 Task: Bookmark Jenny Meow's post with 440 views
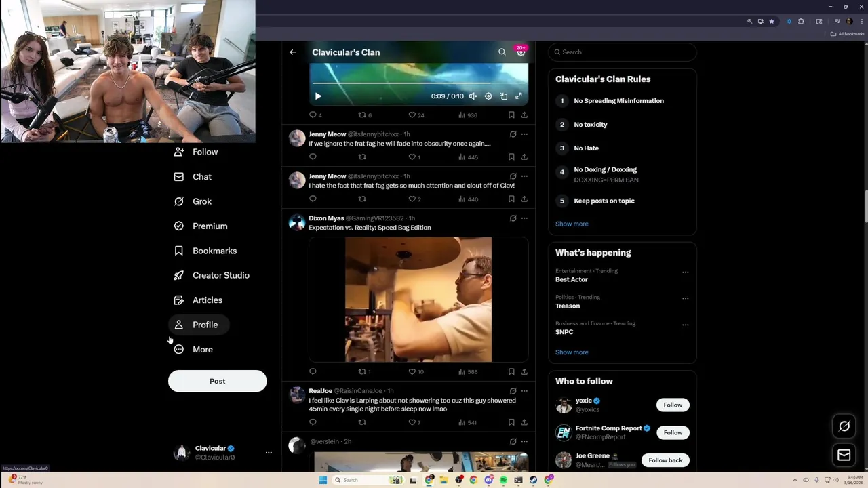tap(511, 199)
